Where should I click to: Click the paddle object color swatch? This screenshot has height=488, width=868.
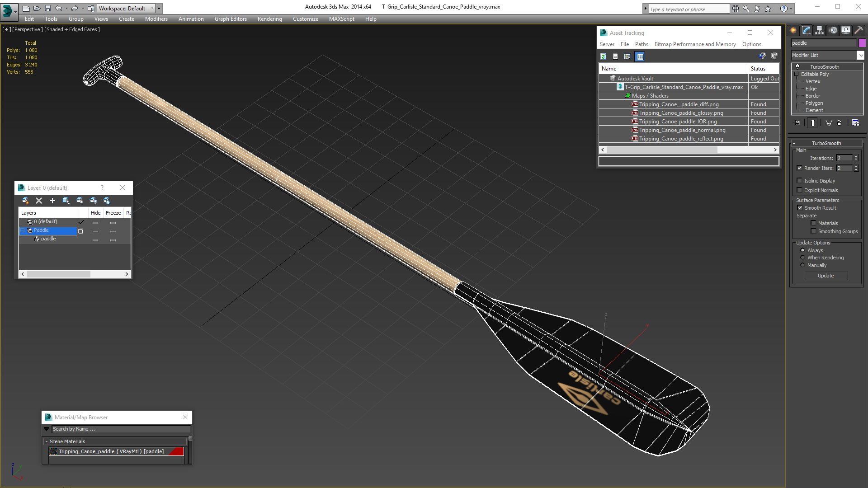[x=862, y=43]
